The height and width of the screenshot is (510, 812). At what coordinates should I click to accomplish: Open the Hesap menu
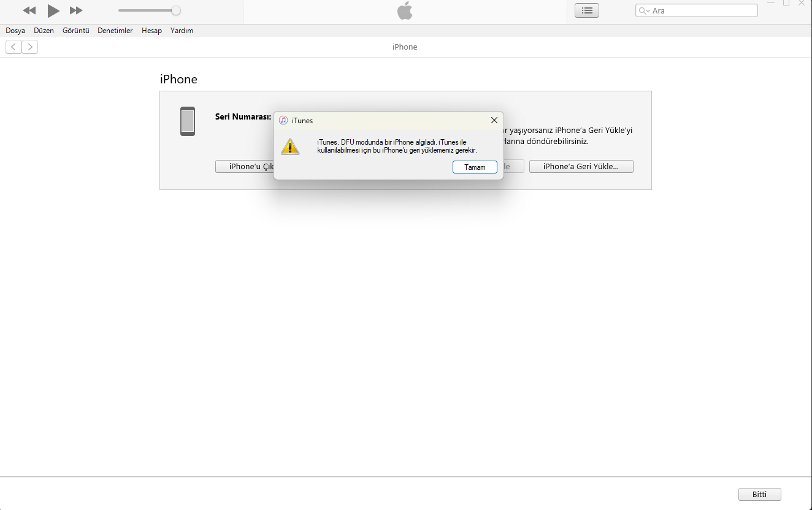pyautogui.click(x=151, y=31)
